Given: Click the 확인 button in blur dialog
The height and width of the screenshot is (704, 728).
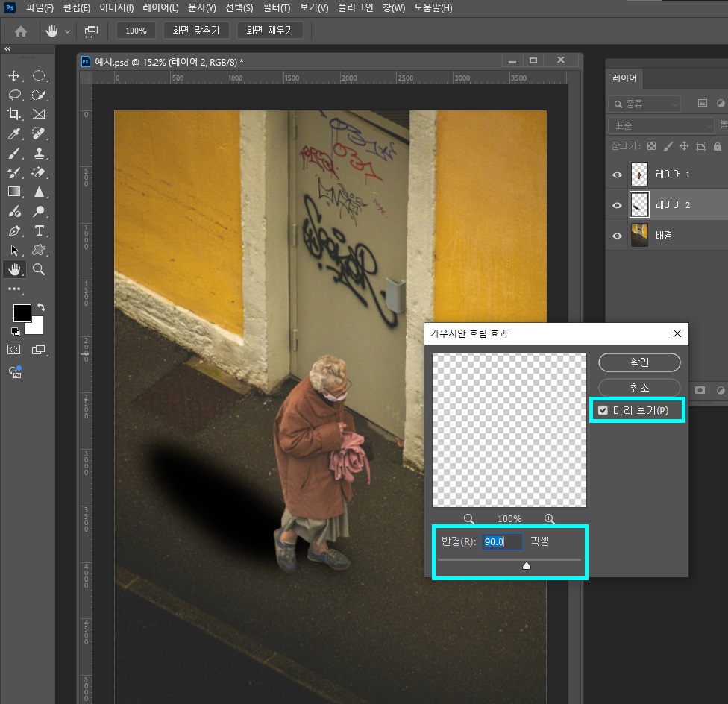Looking at the screenshot, I should coord(639,362).
